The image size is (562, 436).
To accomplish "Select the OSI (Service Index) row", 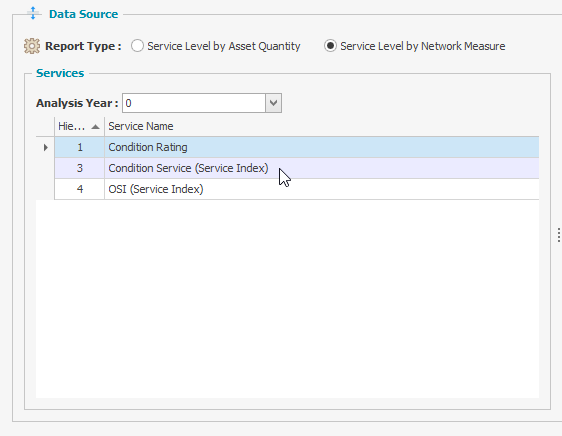I will pos(296,189).
